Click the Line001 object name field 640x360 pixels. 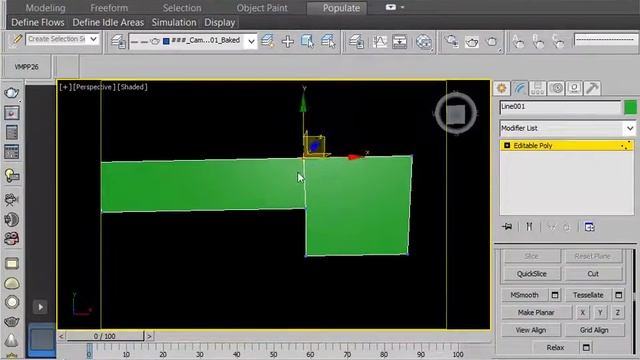[560, 107]
